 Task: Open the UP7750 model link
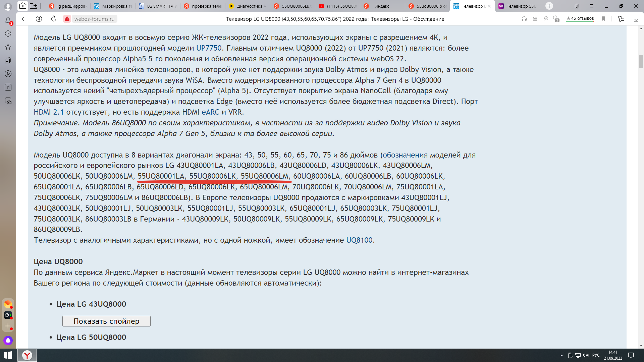point(209,48)
